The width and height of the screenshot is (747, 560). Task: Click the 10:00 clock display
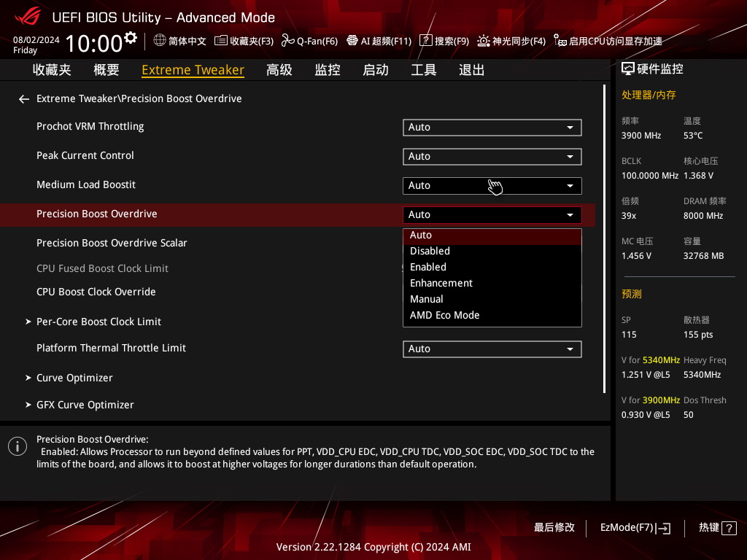[94, 43]
